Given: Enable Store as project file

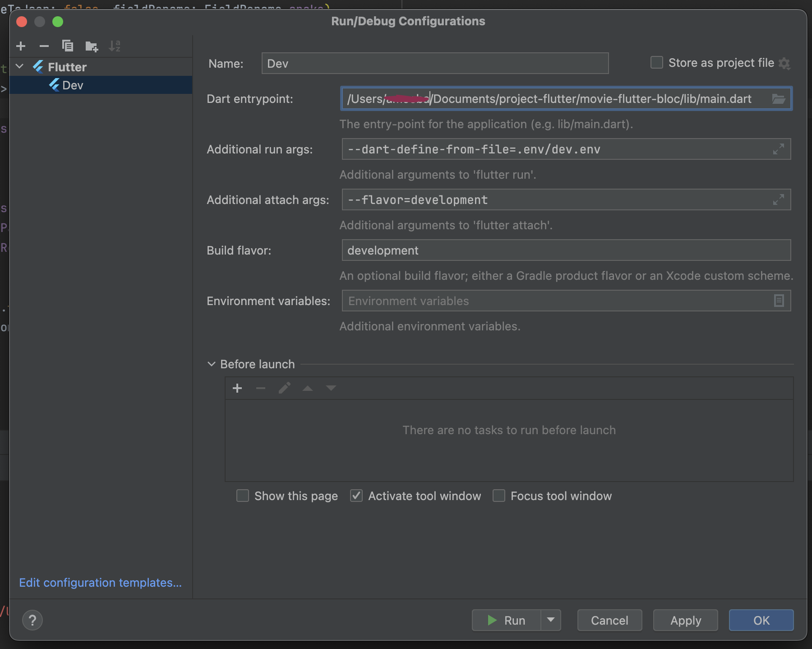Looking at the screenshot, I should (x=657, y=62).
